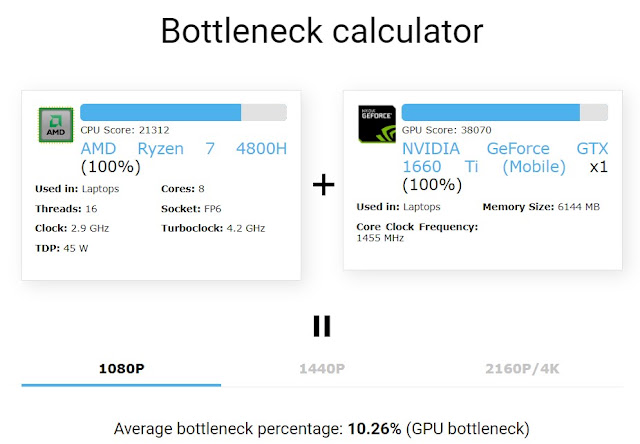Open the NVIDIA GeForce GTX 1660 Ti link
640x444 pixels.
[x=505, y=158]
